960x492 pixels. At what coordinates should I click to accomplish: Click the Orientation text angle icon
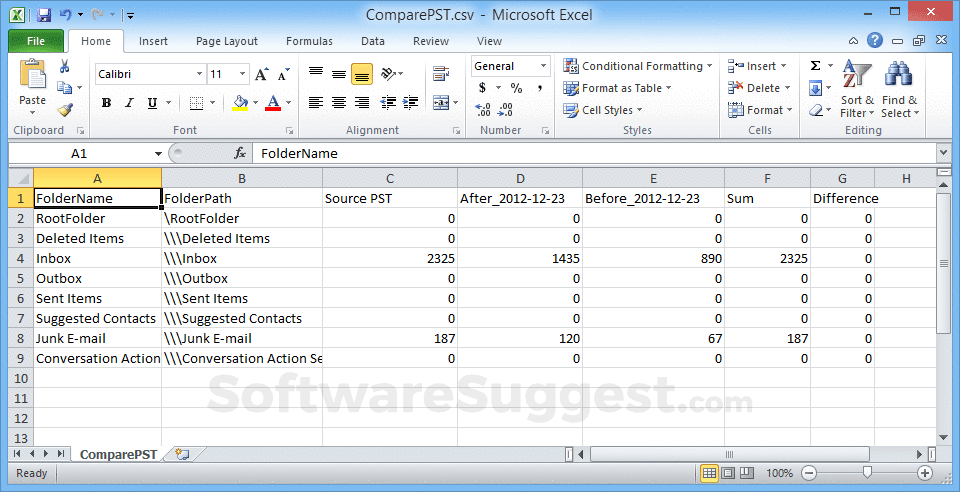pyautogui.click(x=388, y=74)
